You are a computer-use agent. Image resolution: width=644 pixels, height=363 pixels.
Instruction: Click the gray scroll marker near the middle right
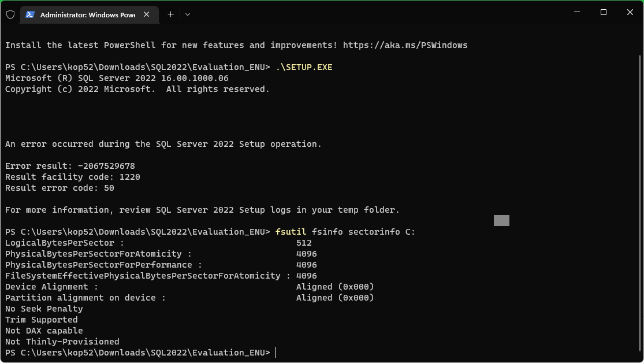[501, 220]
